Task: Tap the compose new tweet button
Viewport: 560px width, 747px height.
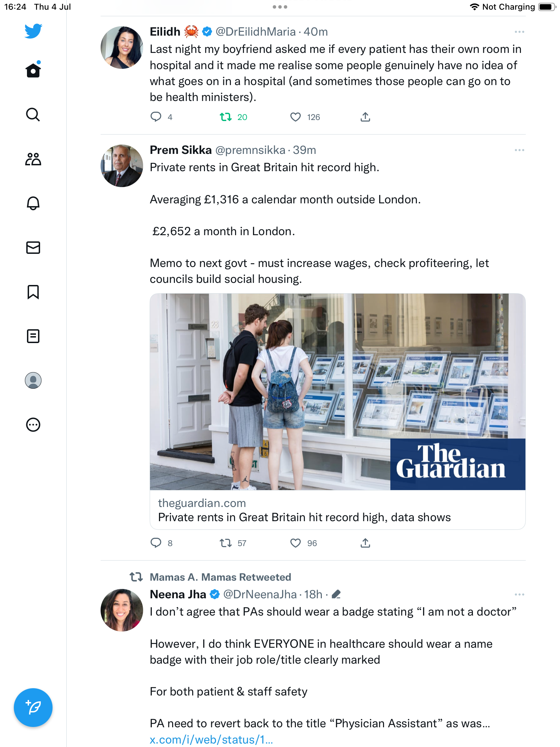Action: click(x=33, y=708)
